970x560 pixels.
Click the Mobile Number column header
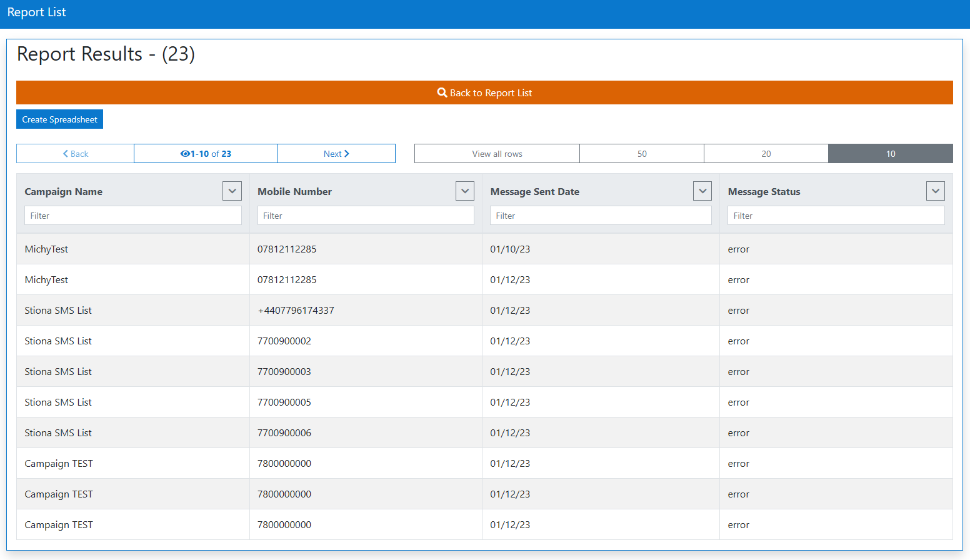pos(294,192)
